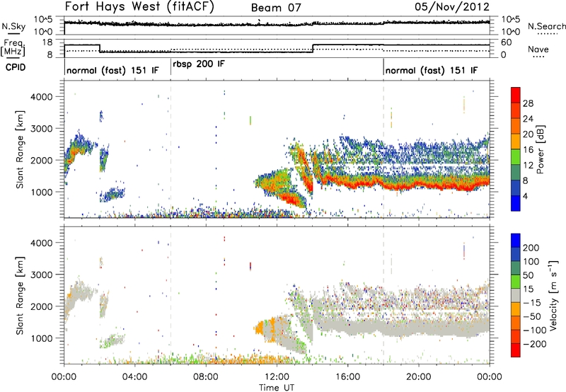Click the '200' value on Velocity colorbar
566x392 pixels.
point(531,248)
